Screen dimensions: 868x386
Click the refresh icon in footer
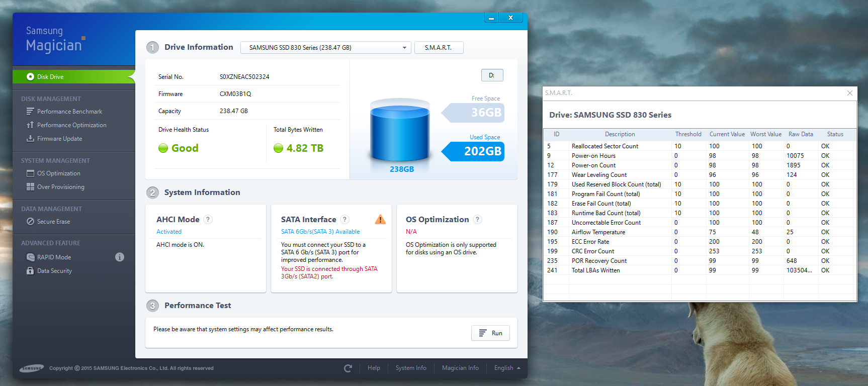348,368
